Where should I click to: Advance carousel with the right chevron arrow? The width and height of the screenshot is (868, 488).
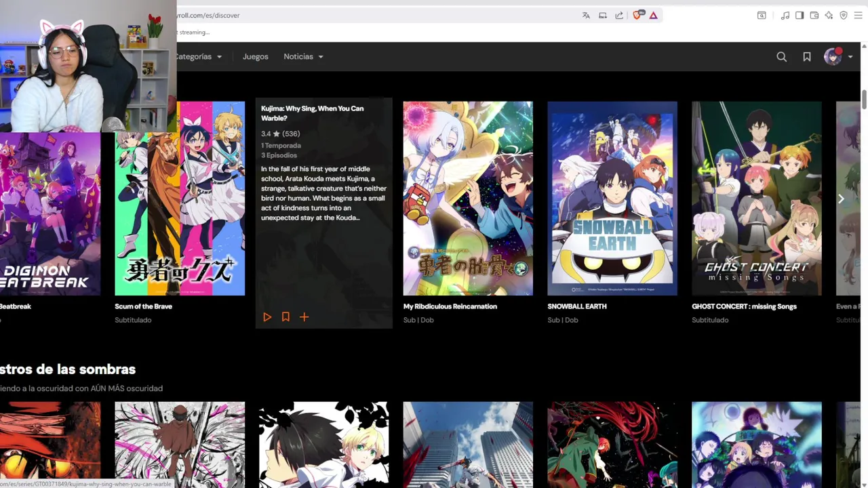point(841,199)
